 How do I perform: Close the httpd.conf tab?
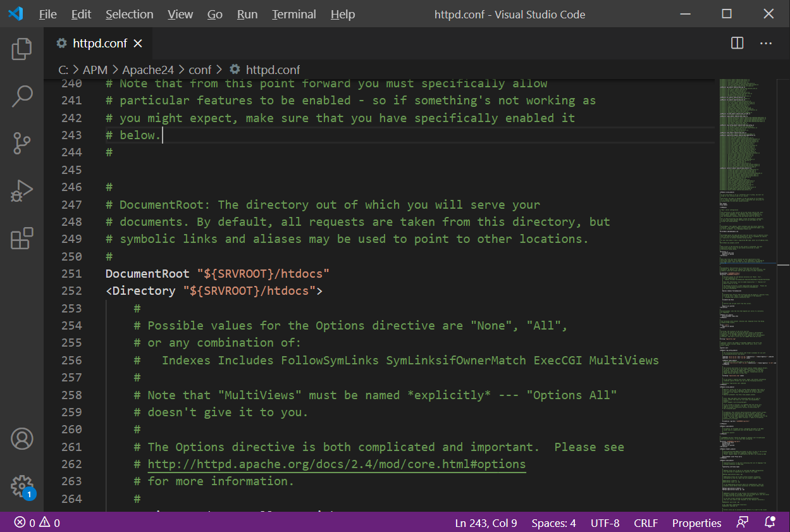click(138, 44)
